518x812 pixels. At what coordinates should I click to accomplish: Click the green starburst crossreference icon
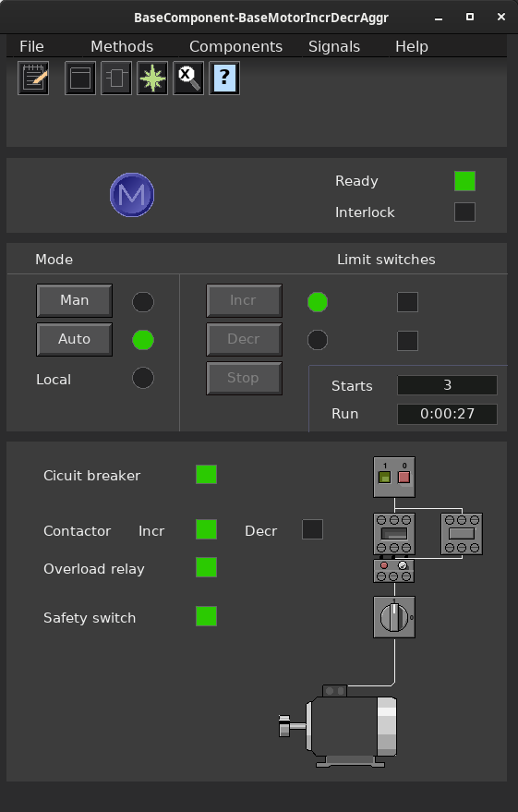click(x=152, y=79)
